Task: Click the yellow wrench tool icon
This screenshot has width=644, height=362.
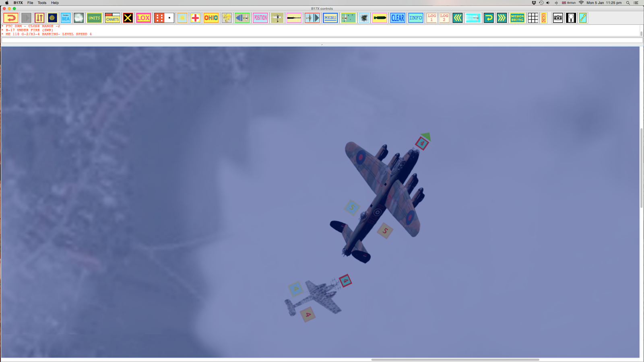Action: (583, 18)
